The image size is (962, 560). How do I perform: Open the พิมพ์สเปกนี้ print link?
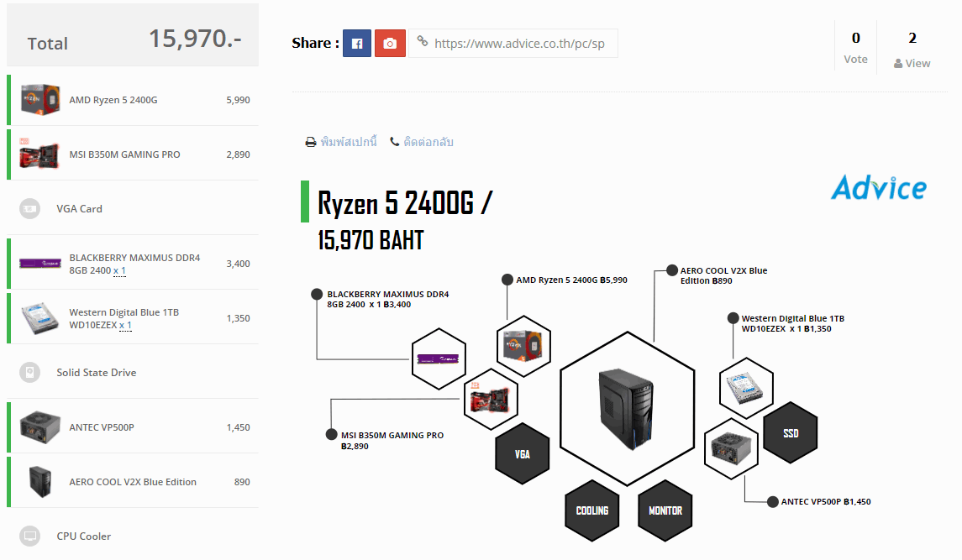pyautogui.click(x=349, y=142)
